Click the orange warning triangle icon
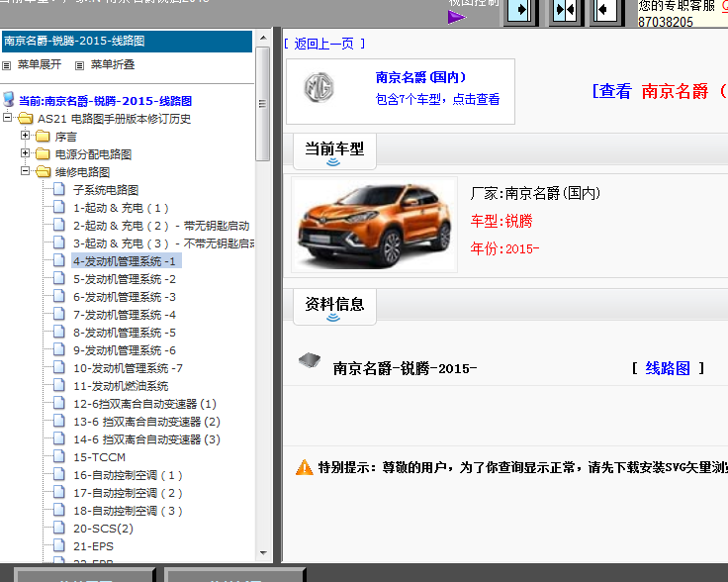728x582 pixels. [305, 467]
